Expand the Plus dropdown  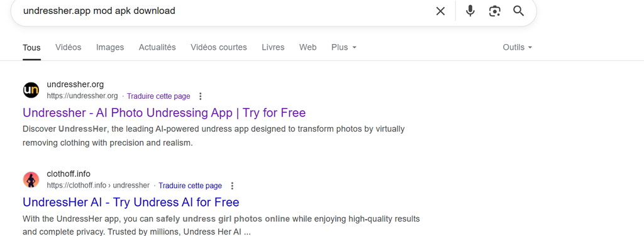point(344,47)
